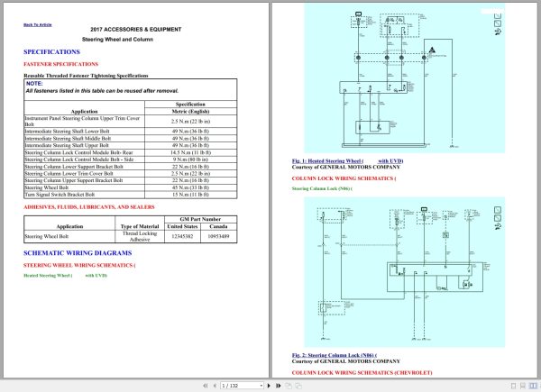Click the Type of Material column header
541x392 pixels.
pos(140,226)
